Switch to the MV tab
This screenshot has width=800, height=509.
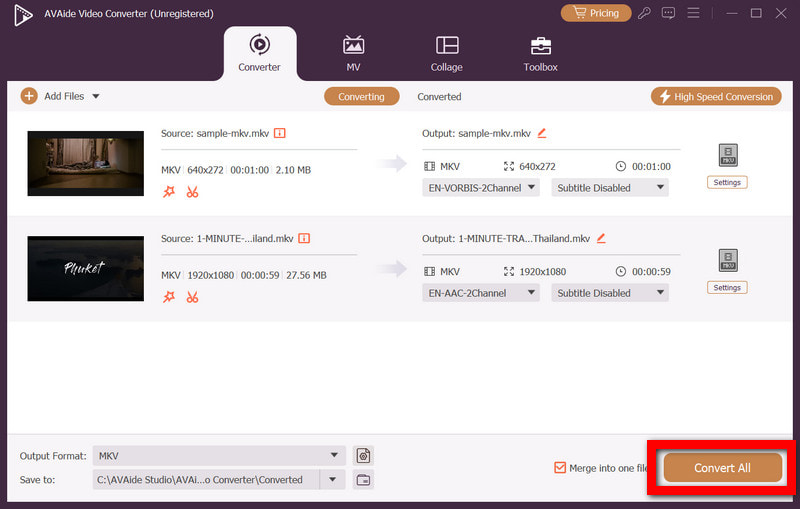coord(353,53)
